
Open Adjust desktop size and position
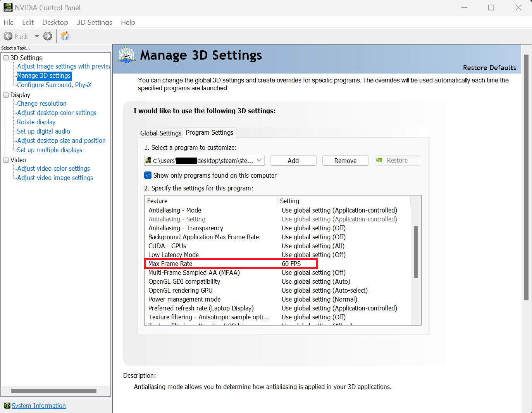[62, 141]
